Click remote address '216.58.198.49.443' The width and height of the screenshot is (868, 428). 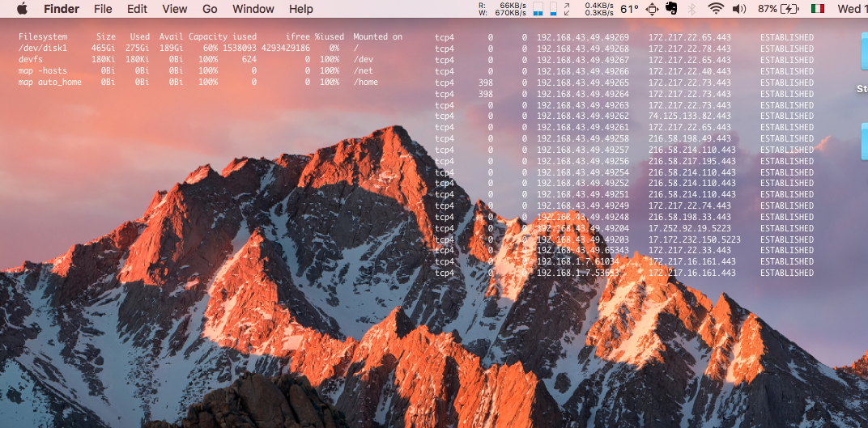coord(690,138)
